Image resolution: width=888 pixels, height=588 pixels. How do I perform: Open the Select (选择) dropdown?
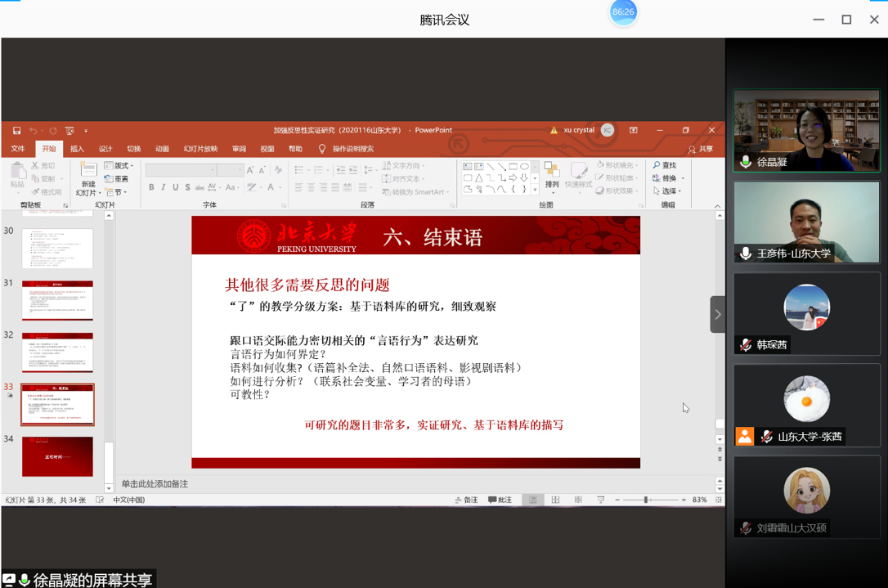point(668,191)
